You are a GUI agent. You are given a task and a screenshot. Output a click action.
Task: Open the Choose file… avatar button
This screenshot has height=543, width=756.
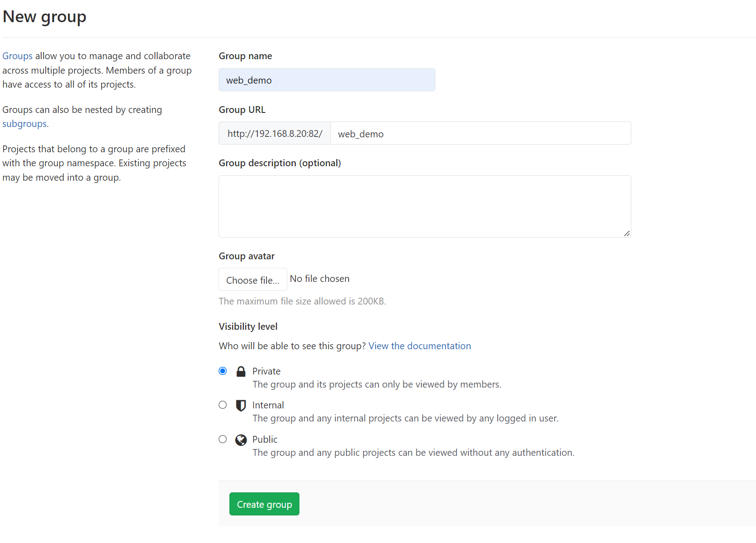(253, 280)
